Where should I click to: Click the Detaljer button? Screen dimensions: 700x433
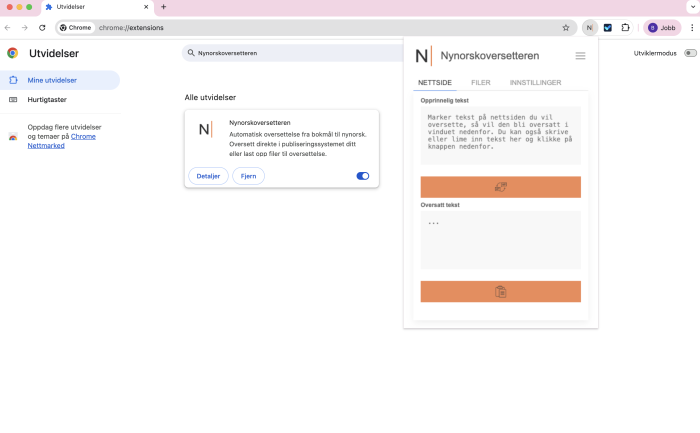pos(208,176)
